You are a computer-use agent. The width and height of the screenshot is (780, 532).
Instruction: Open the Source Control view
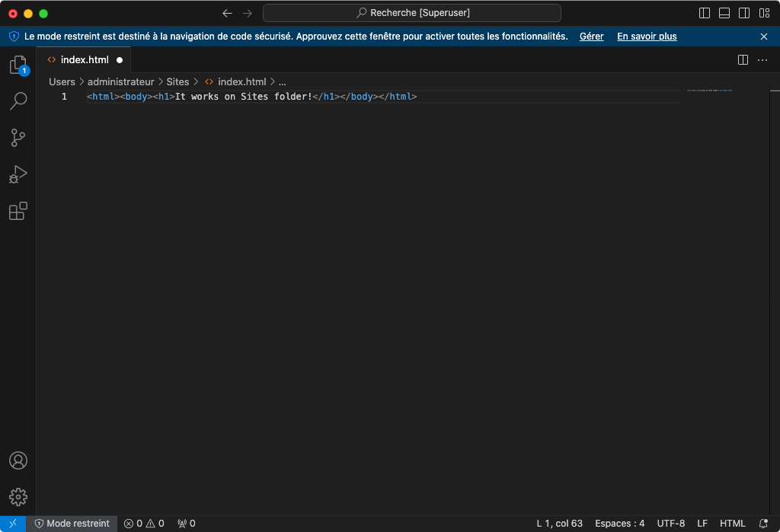[x=18, y=138]
